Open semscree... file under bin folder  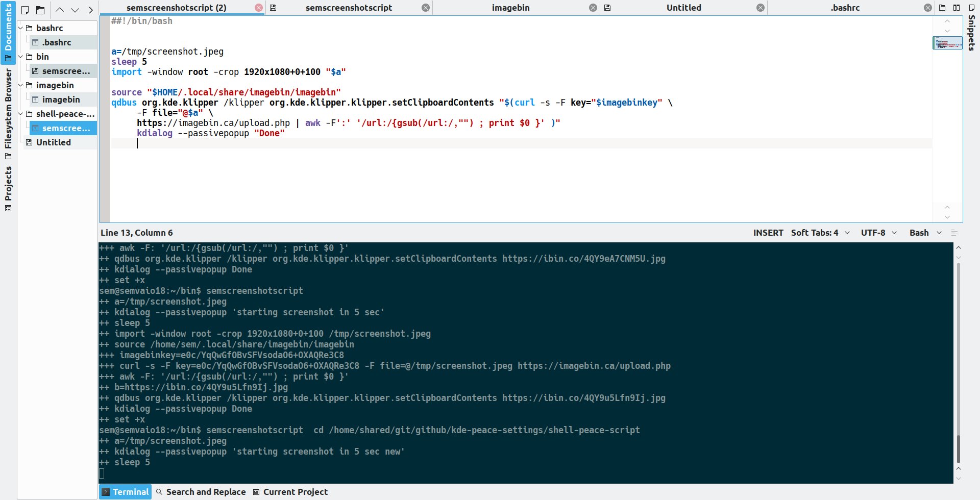coord(63,71)
